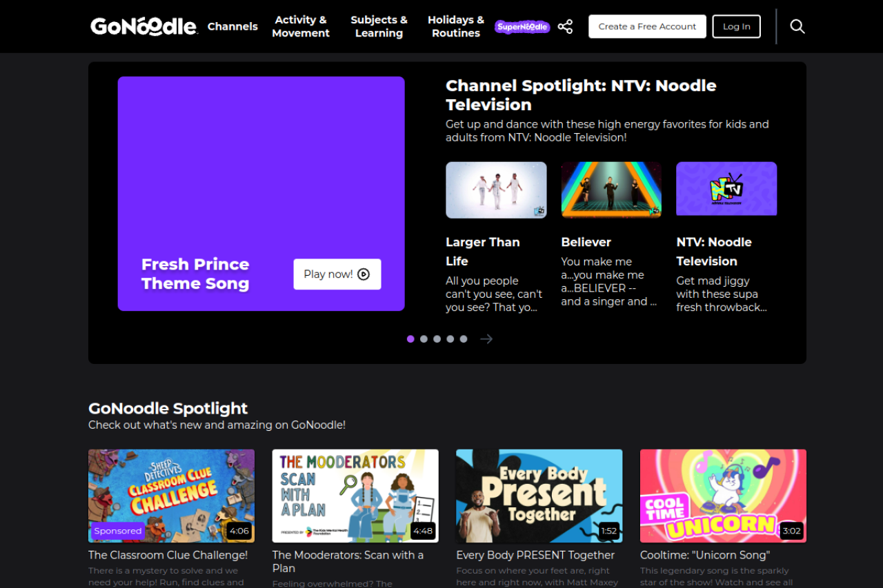Open the Believer video thumbnail
Viewport: 883px width, 588px height.
(611, 190)
